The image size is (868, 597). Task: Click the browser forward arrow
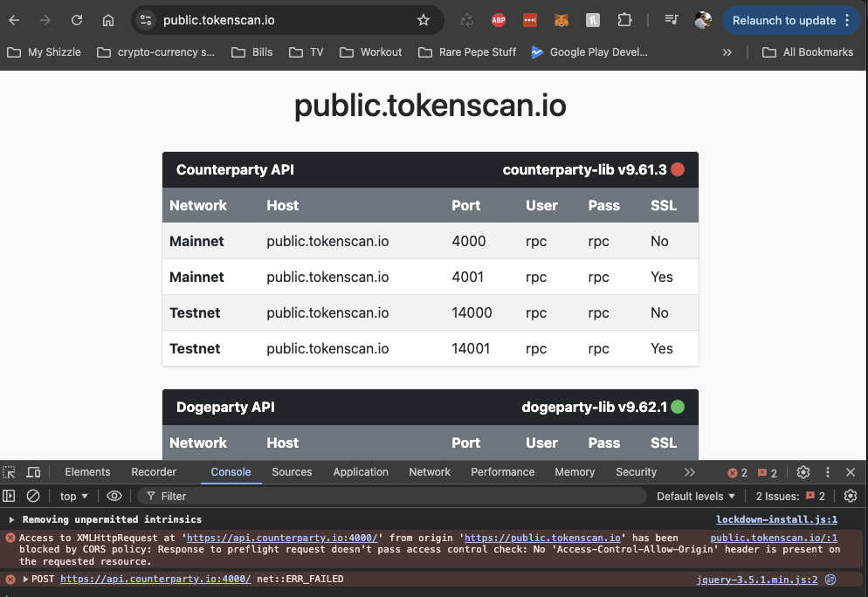45,20
